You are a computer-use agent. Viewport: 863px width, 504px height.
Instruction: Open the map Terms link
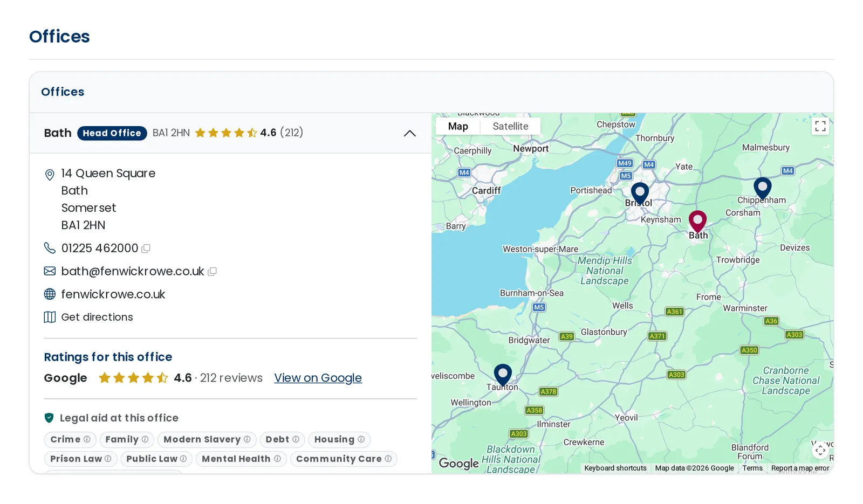[x=752, y=468]
